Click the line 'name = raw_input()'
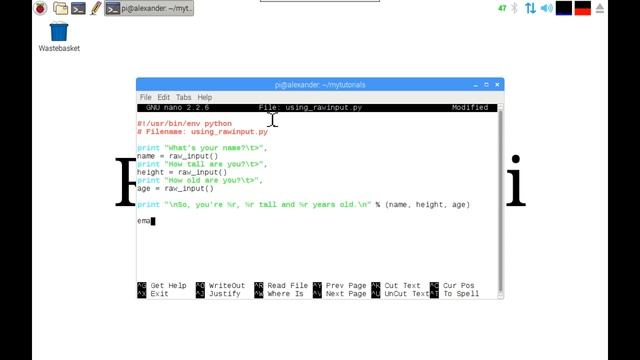This screenshot has width=640, height=360. click(x=178, y=156)
